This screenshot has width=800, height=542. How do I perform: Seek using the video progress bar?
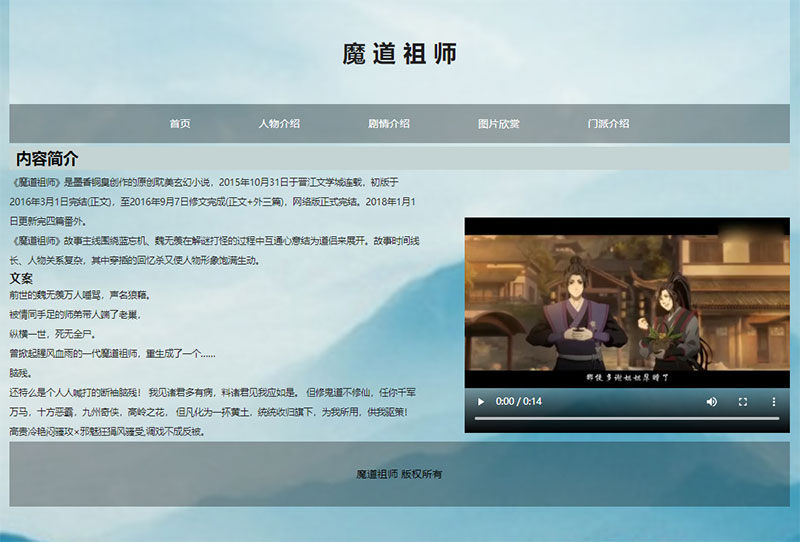(627, 418)
